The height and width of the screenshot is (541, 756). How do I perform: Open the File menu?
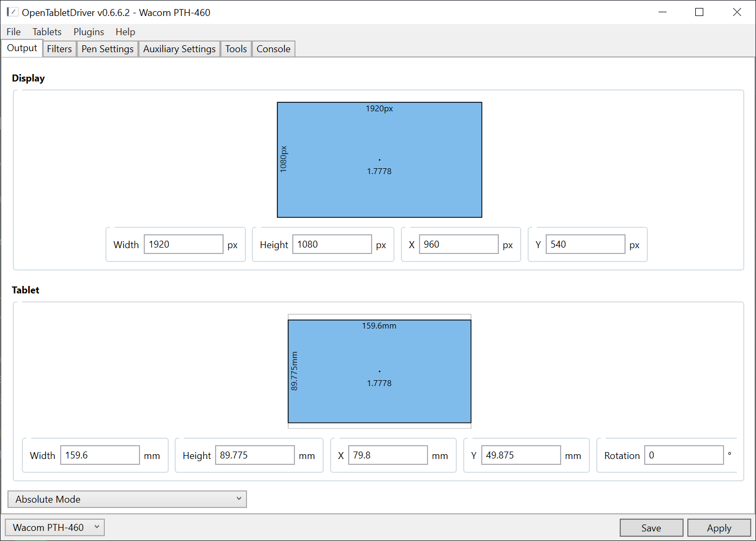13,32
